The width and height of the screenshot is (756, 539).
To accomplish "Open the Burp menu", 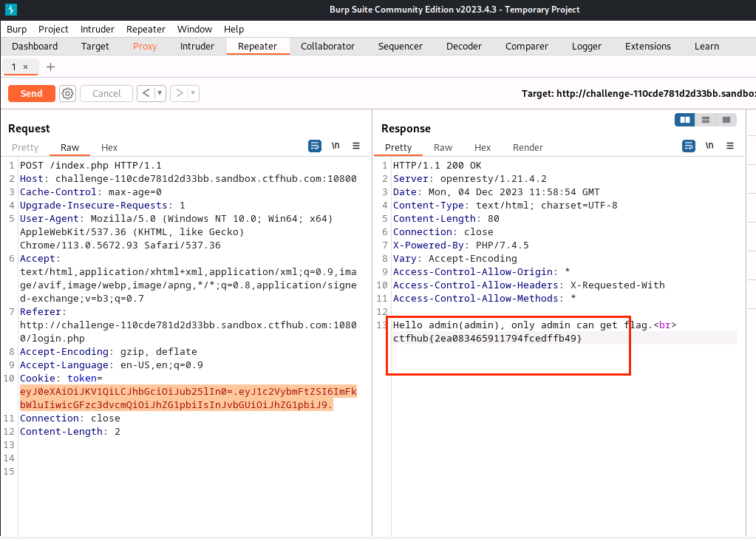I will tap(17, 30).
